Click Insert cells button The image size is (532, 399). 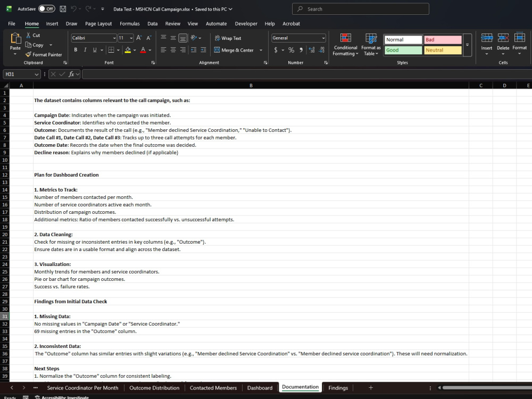tap(487, 45)
